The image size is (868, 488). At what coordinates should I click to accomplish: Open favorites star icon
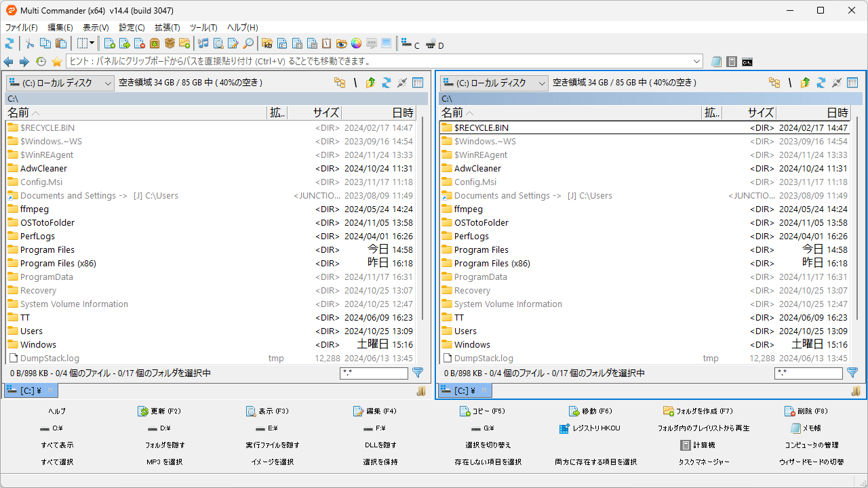(x=57, y=62)
